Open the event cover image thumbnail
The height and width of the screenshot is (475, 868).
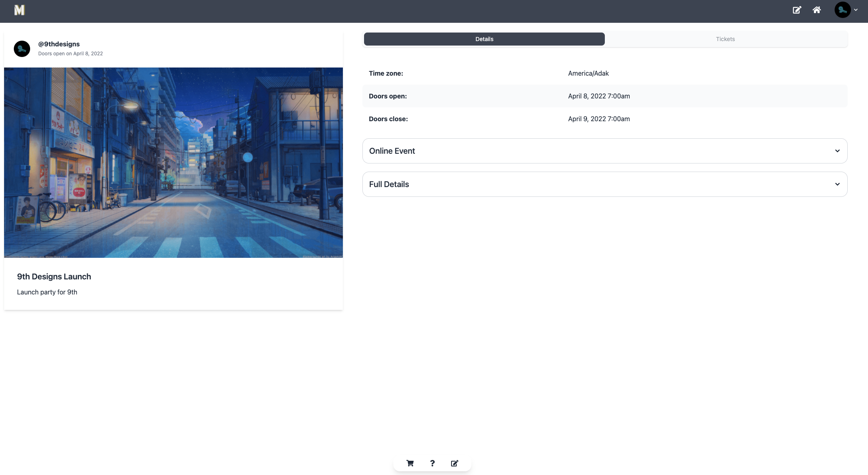point(173,162)
